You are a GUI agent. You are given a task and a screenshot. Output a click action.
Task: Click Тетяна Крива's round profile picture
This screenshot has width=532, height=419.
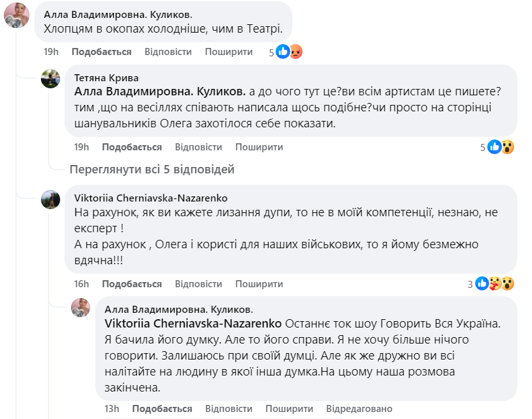(50, 78)
